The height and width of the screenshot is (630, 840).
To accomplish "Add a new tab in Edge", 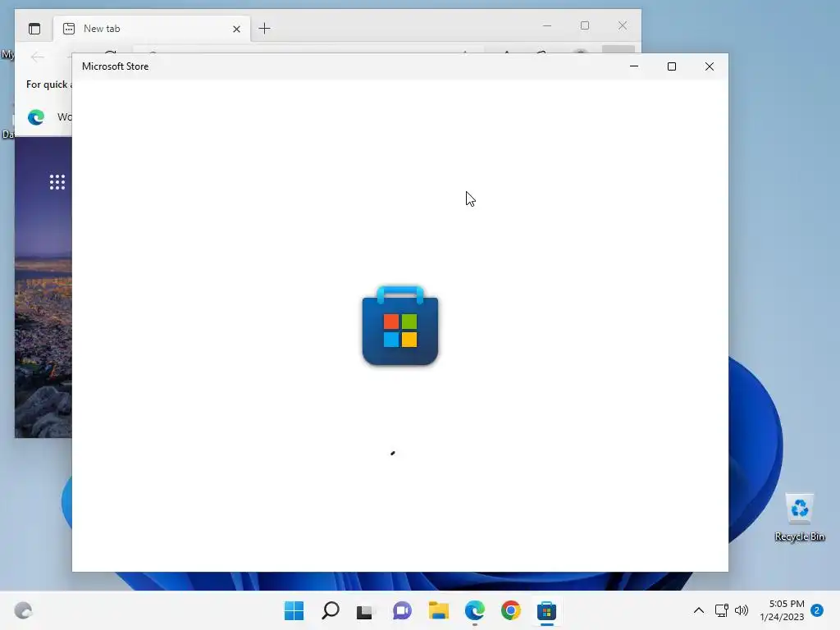I will coord(265,29).
